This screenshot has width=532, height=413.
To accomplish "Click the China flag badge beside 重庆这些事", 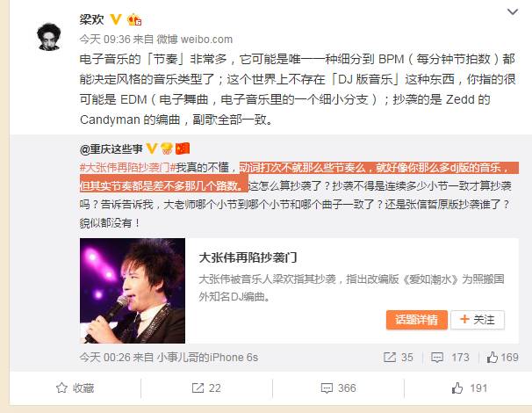I will point(183,149).
